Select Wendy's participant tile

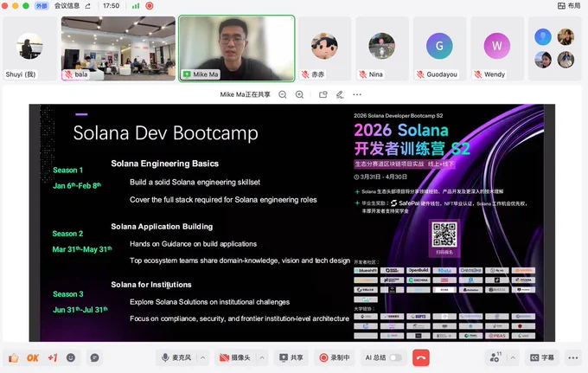tap(497, 48)
